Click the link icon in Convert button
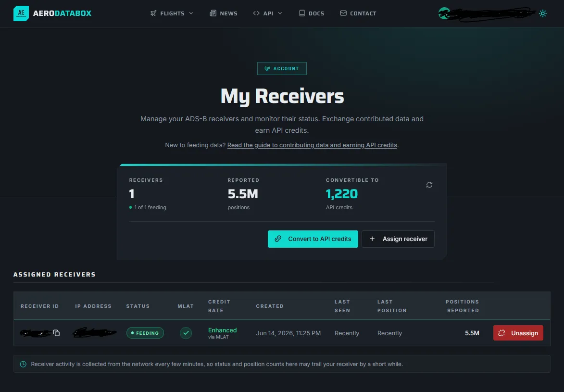564x392 pixels. click(x=278, y=239)
